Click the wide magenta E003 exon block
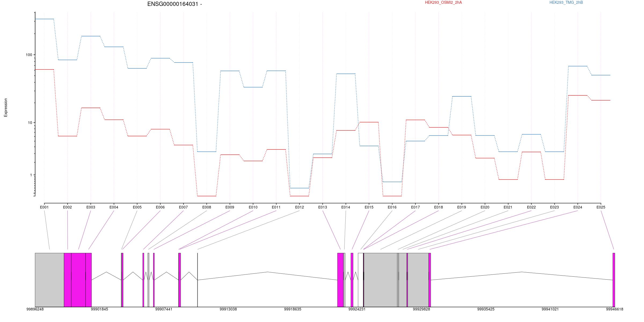 pyautogui.click(x=78, y=280)
